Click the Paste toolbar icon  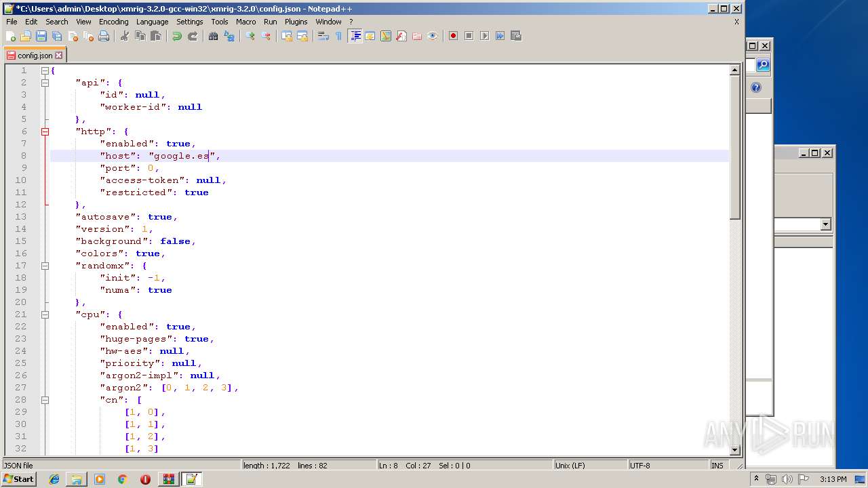156,36
